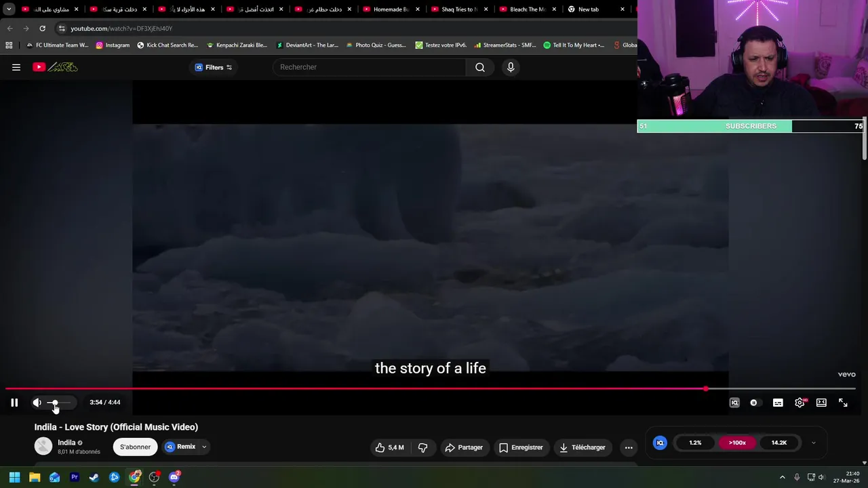Enter fullscreen mode
This screenshot has height=488, width=868.
pyautogui.click(x=843, y=403)
